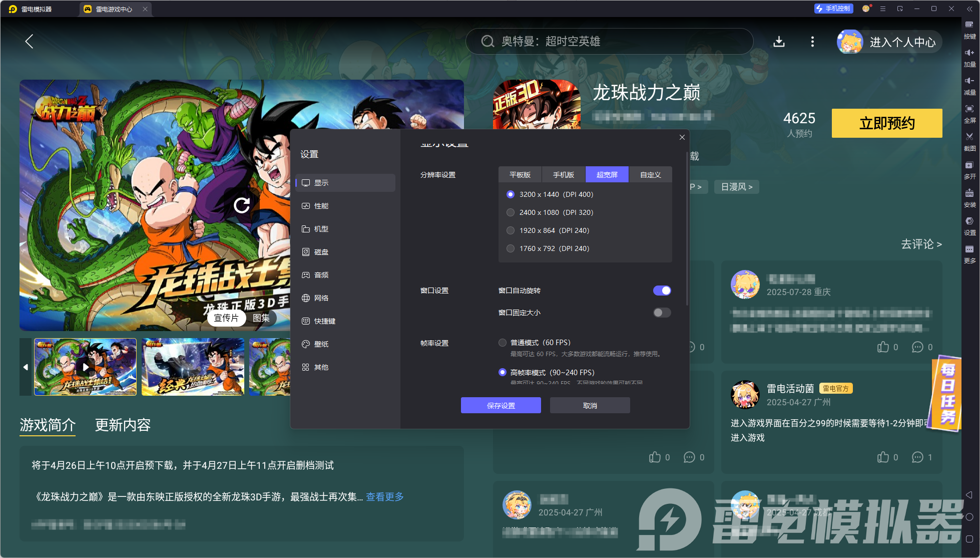This screenshot has height=558, width=980.
Task: Switch to the 性能 settings tab
Action: (x=321, y=206)
